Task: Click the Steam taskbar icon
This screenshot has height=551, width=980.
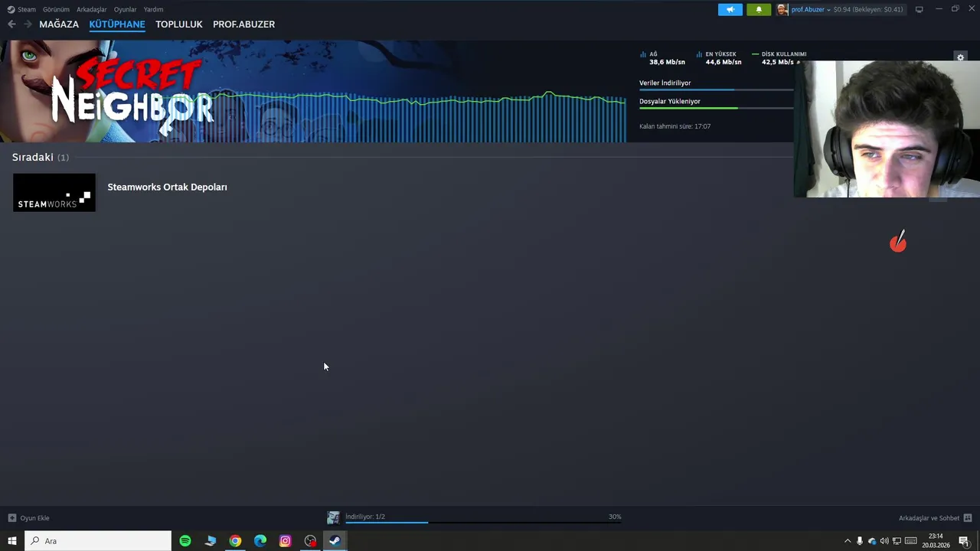Action: (335, 541)
